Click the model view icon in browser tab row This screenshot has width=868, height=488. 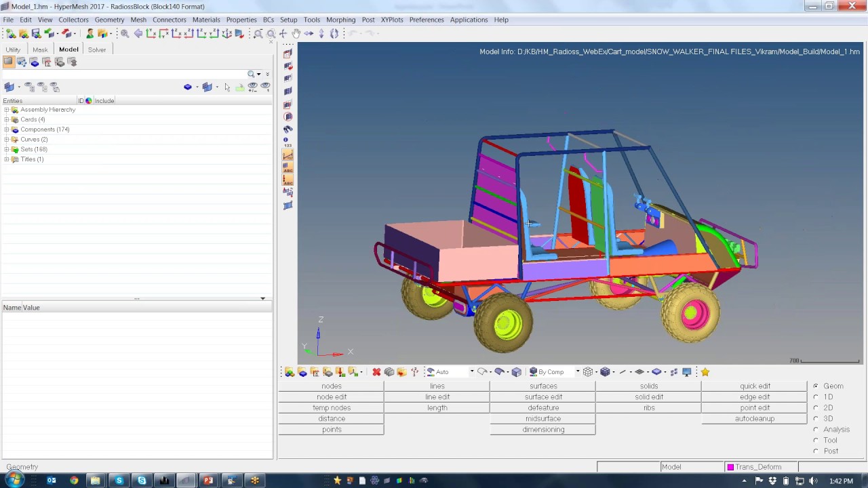8,62
